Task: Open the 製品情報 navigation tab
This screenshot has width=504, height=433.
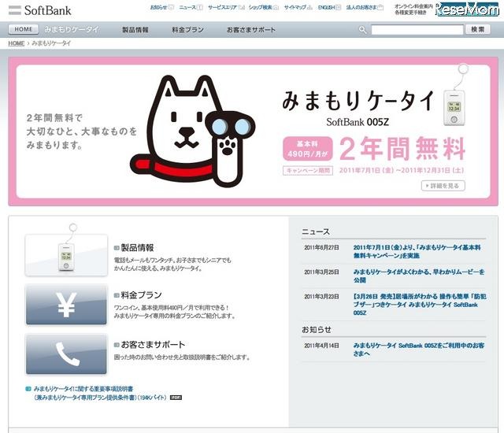Action: pos(135,30)
